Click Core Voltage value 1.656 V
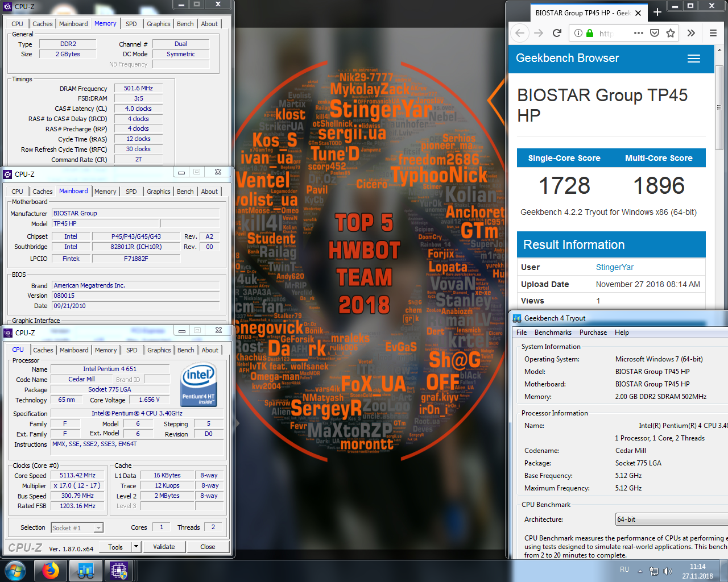 150,400
